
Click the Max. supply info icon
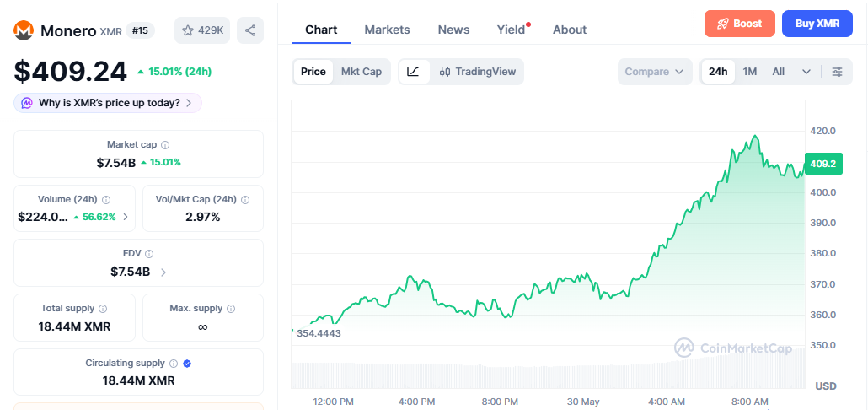point(231,309)
